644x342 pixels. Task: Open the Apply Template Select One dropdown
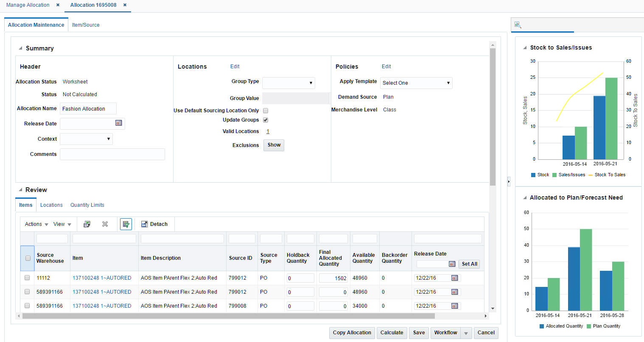click(x=448, y=83)
